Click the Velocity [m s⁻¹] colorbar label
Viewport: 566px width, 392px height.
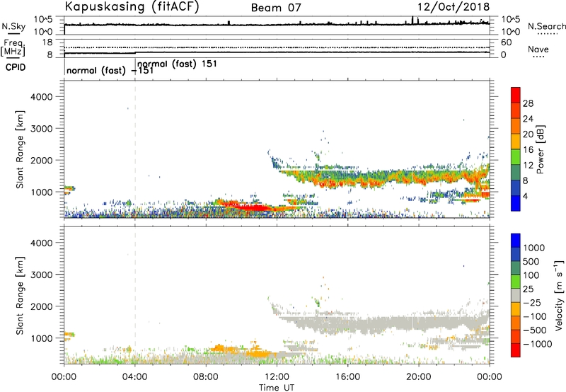559,295
